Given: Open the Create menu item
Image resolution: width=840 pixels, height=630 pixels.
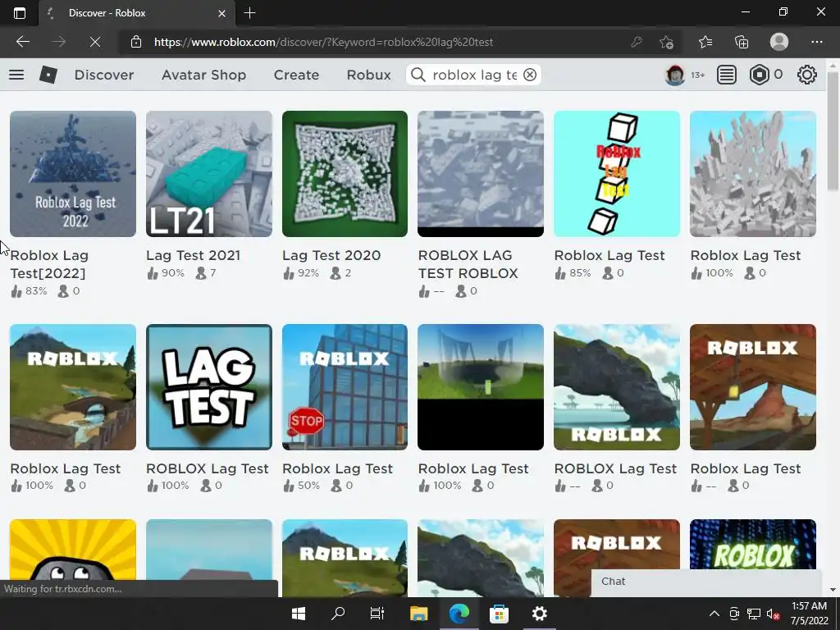Looking at the screenshot, I should [x=296, y=75].
